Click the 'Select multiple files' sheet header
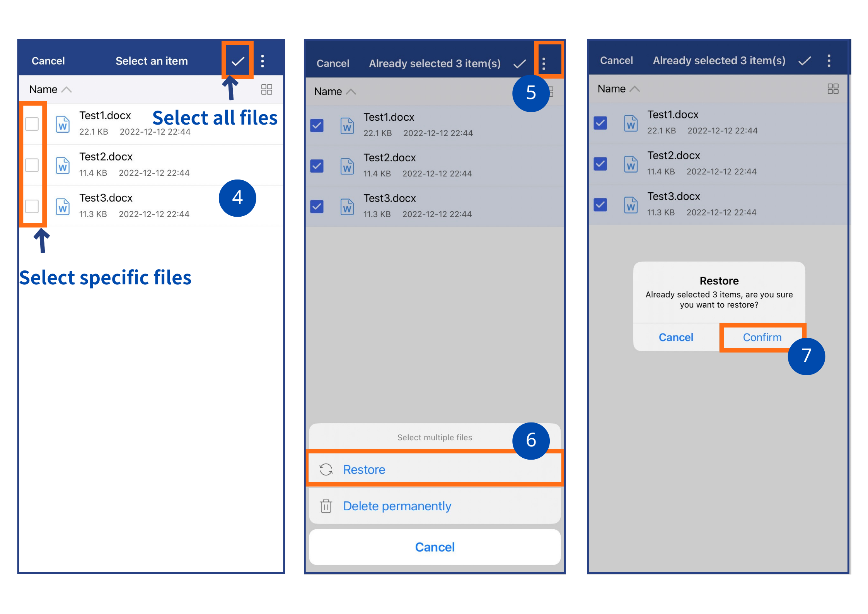The height and width of the screenshot is (614, 868). click(435, 438)
